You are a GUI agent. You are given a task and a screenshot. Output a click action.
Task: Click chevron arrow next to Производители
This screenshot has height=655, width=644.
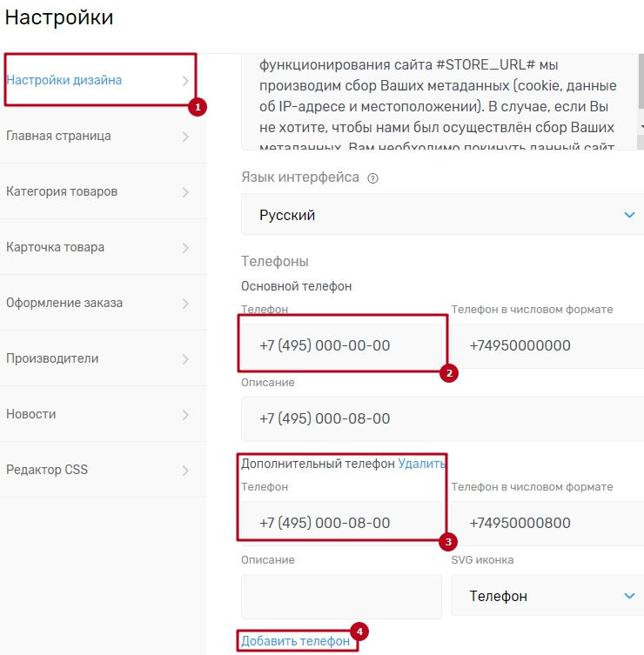(x=185, y=359)
